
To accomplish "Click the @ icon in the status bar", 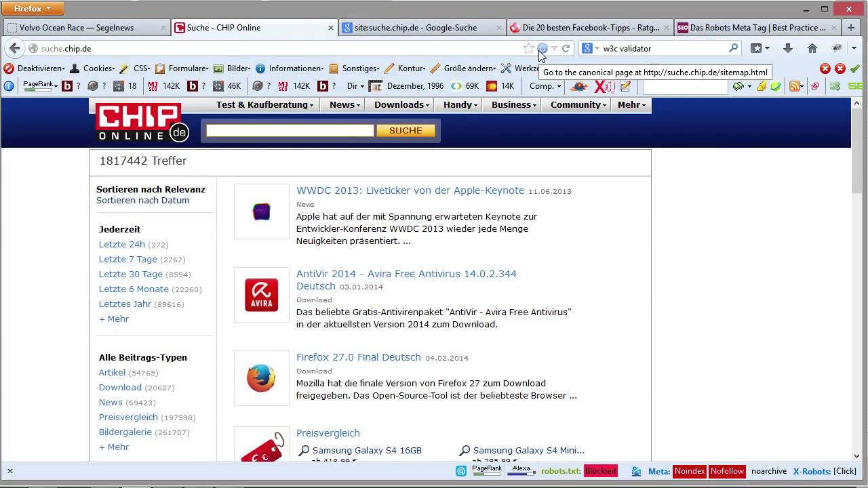I will (x=461, y=471).
